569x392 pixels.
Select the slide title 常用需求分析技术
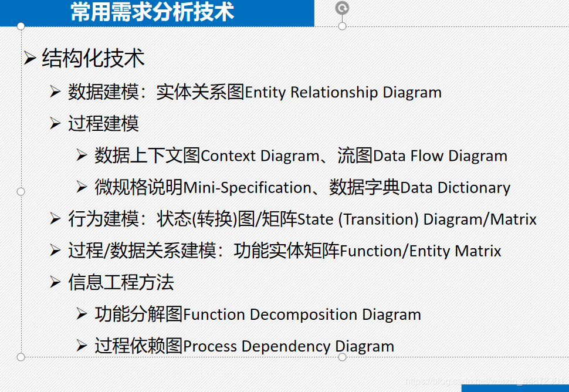[x=152, y=12]
